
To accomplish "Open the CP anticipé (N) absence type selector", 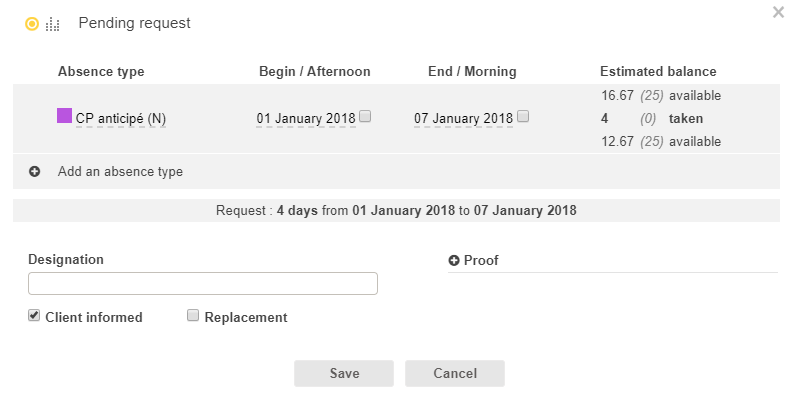I will [121, 119].
